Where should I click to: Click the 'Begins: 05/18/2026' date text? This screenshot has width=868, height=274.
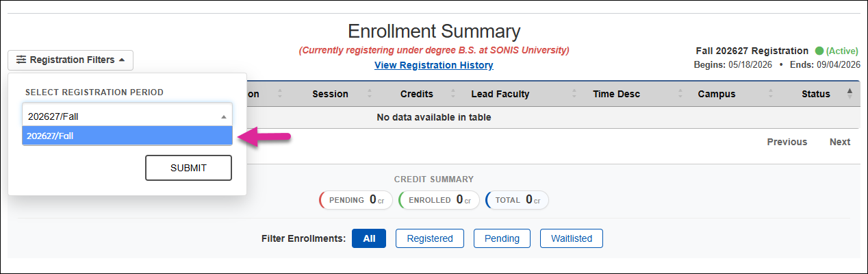tap(732, 65)
